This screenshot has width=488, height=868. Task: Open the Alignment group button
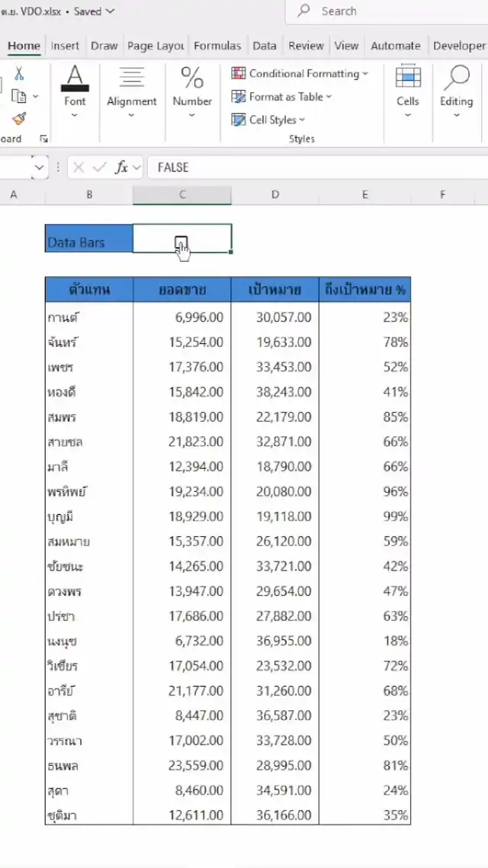(131, 92)
